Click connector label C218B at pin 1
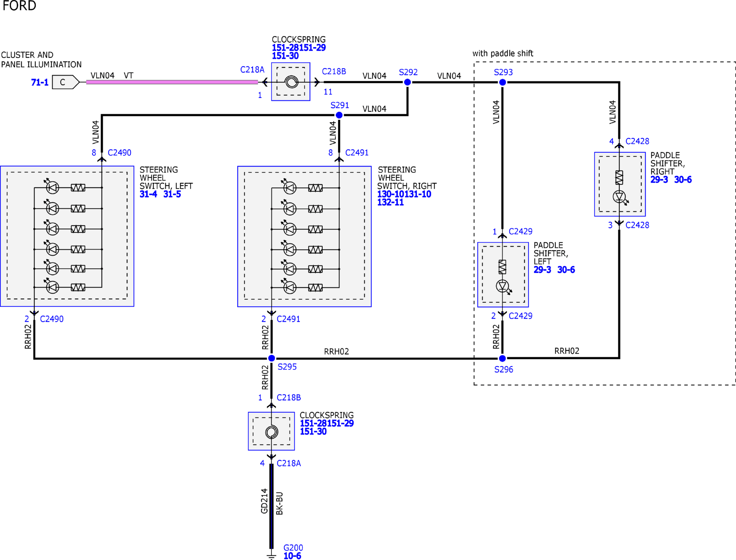This screenshot has height=560, width=736. tap(289, 398)
